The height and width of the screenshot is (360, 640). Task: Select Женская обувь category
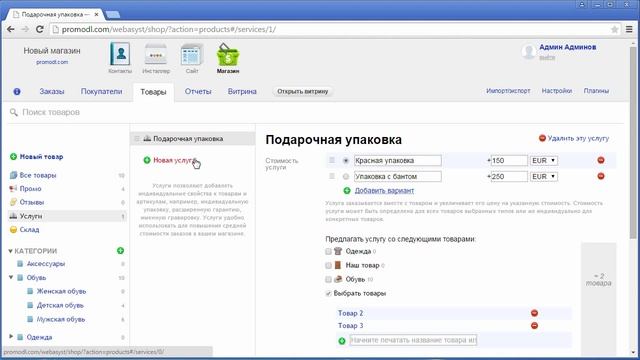point(61,291)
